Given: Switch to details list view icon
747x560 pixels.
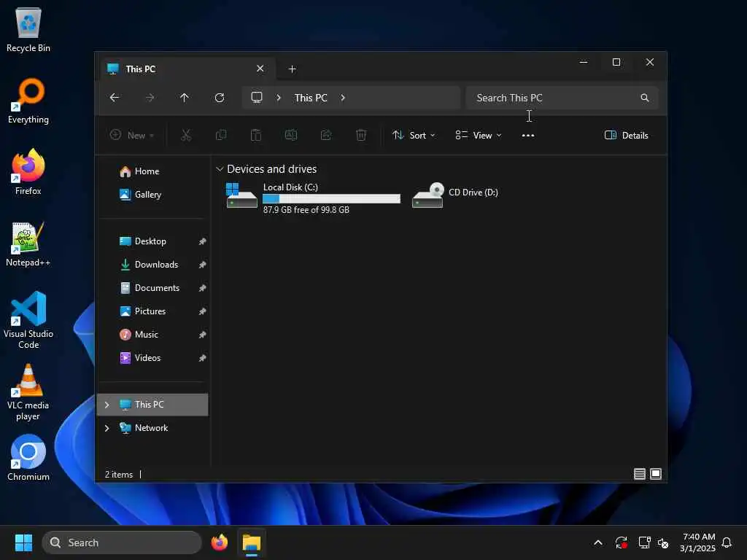Looking at the screenshot, I should [639, 474].
